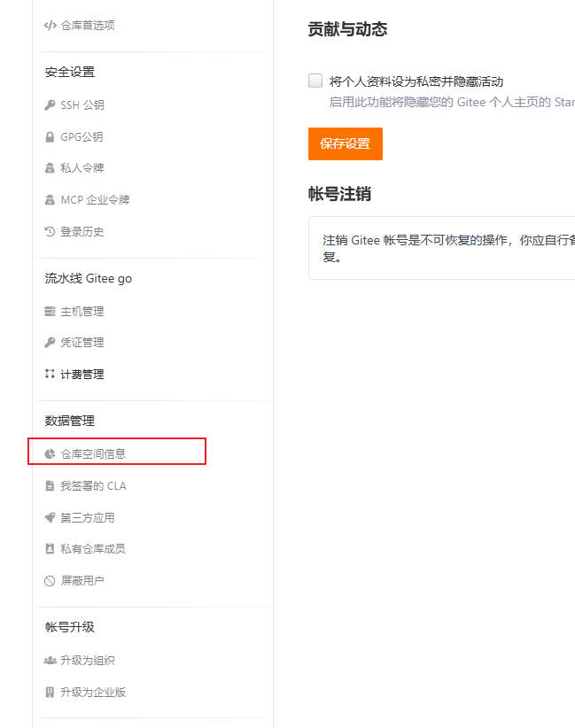The width and height of the screenshot is (575, 728).
Task: Click the lock icon beside GPG公钥
Action: click(x=50, y=137)
